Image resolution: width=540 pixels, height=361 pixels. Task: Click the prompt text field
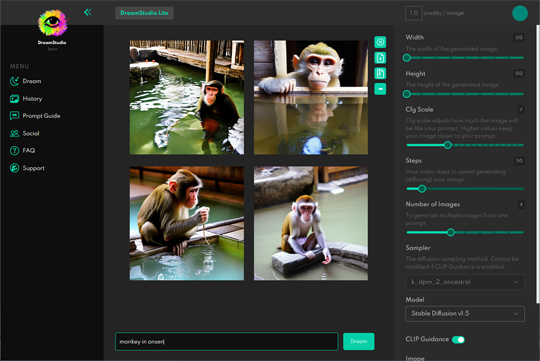(227, 341)
